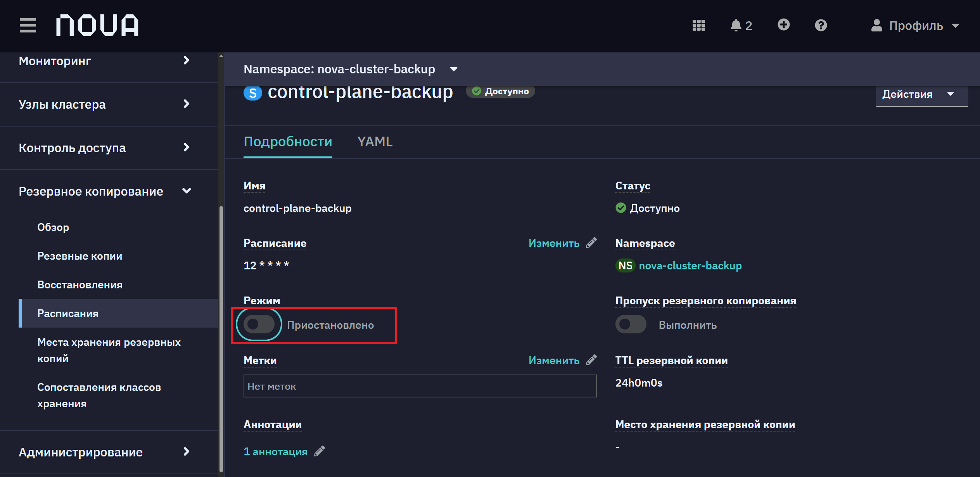Click the pencil icon beside 1 аннотация

pyautogui.click(x=320, y=451)
